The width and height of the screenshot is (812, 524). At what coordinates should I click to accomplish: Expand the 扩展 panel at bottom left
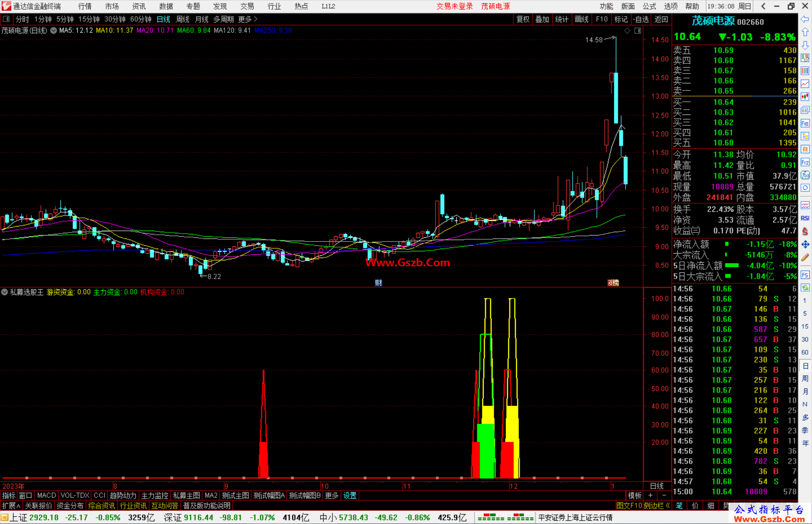(x=11, y=506)
